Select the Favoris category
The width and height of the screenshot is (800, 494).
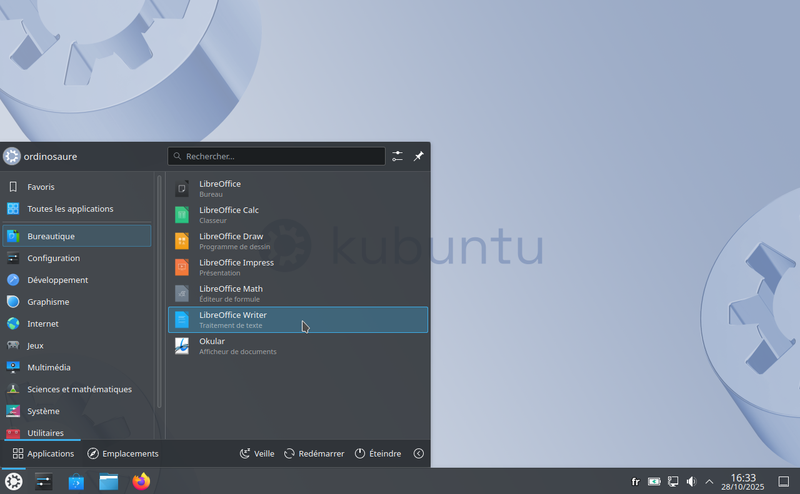click(x=77, y=187)
